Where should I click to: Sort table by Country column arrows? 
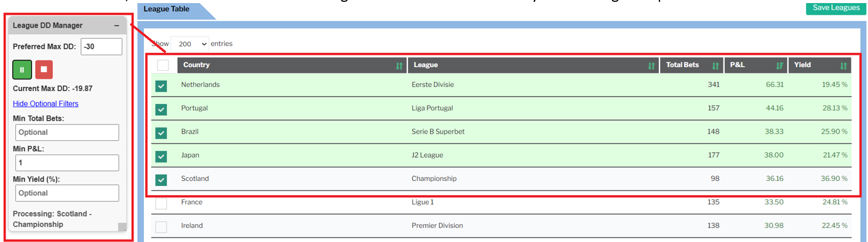coord(399,65)
